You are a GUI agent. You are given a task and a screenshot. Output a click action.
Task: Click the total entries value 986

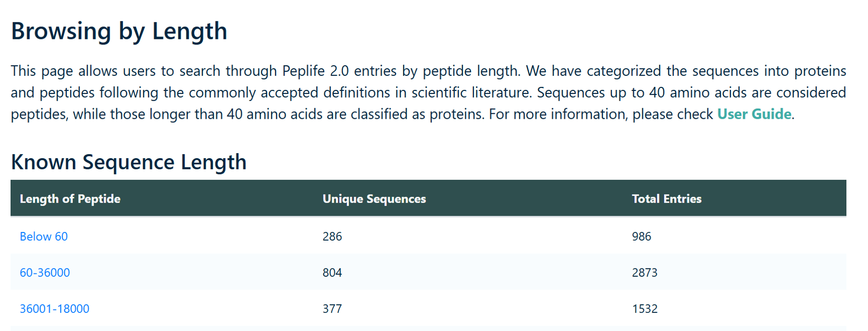(641, 237)
